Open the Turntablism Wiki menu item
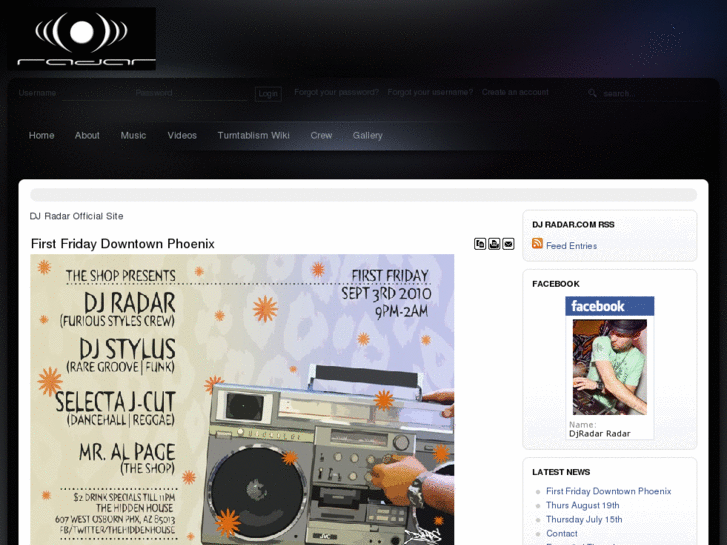Viewport: 727px width, 545px height. point(254,135)
